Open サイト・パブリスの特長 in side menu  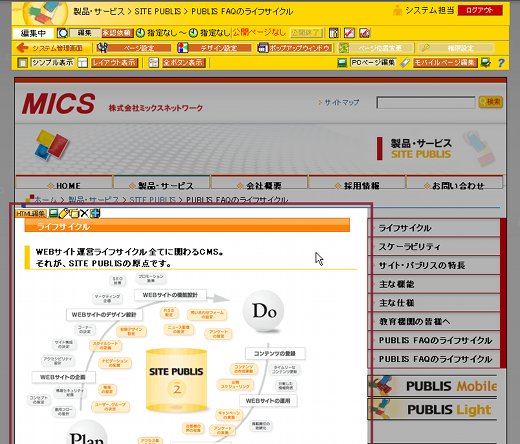point(434,265)
